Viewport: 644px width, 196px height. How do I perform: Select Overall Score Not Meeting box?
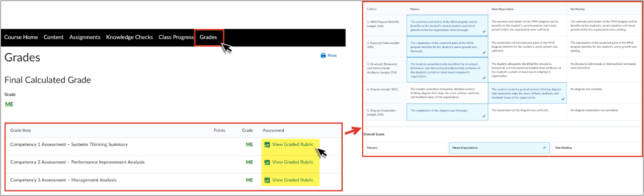point(596,148)
